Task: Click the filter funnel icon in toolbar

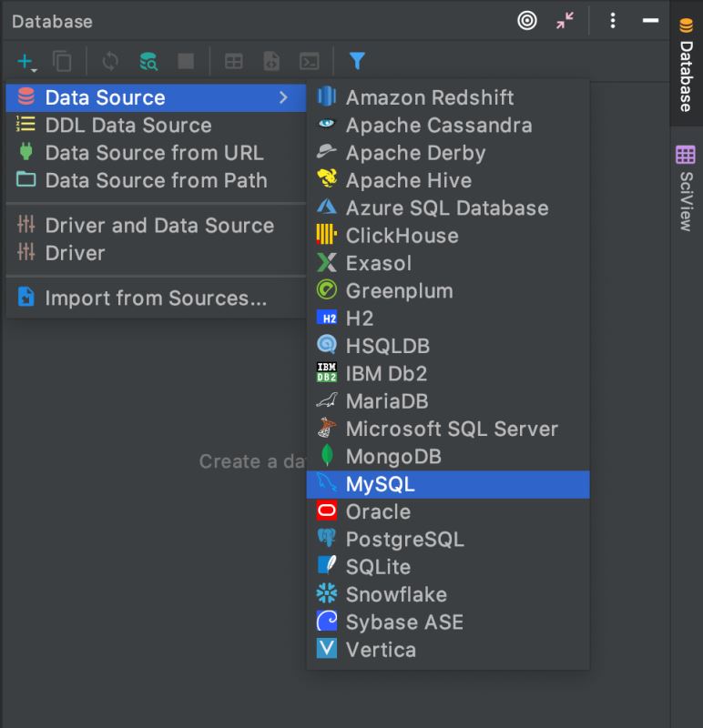Action: [x=357, y=62]
